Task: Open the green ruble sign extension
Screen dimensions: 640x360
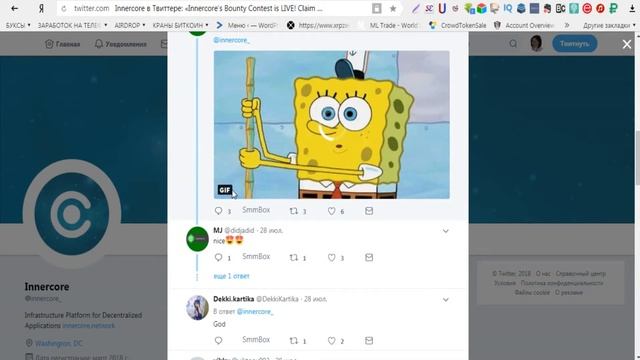Action: (613, 8)
